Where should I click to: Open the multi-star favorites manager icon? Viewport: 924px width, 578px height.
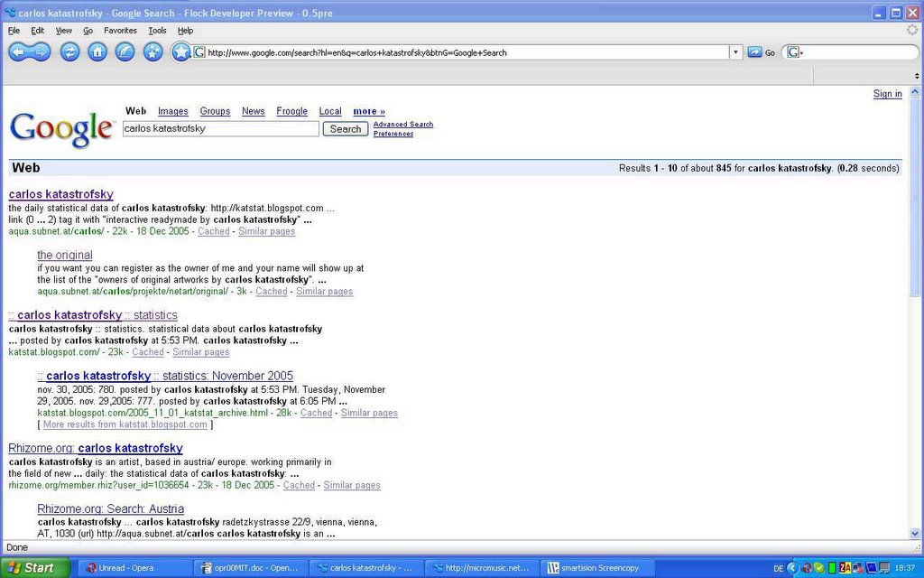(153, 52)
